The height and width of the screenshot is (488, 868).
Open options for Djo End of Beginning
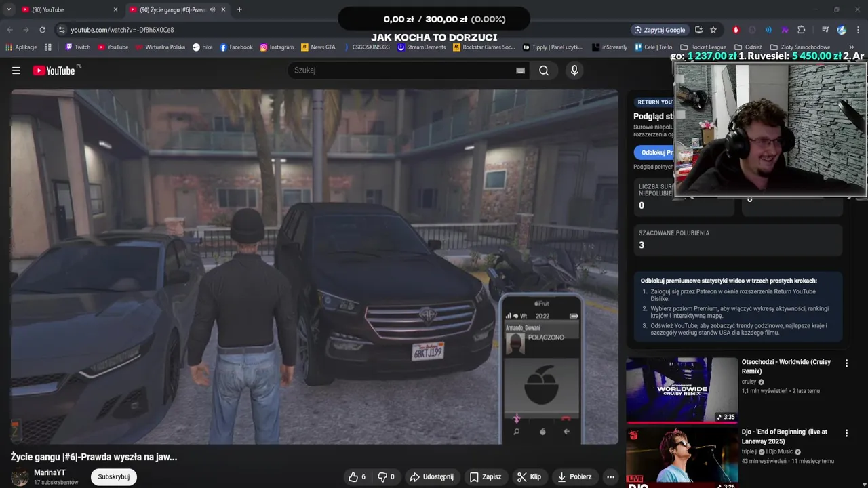coord(846,433)
